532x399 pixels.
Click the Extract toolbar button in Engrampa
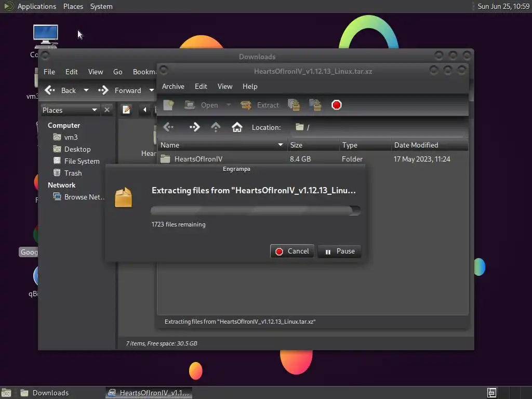coord(260,105)
